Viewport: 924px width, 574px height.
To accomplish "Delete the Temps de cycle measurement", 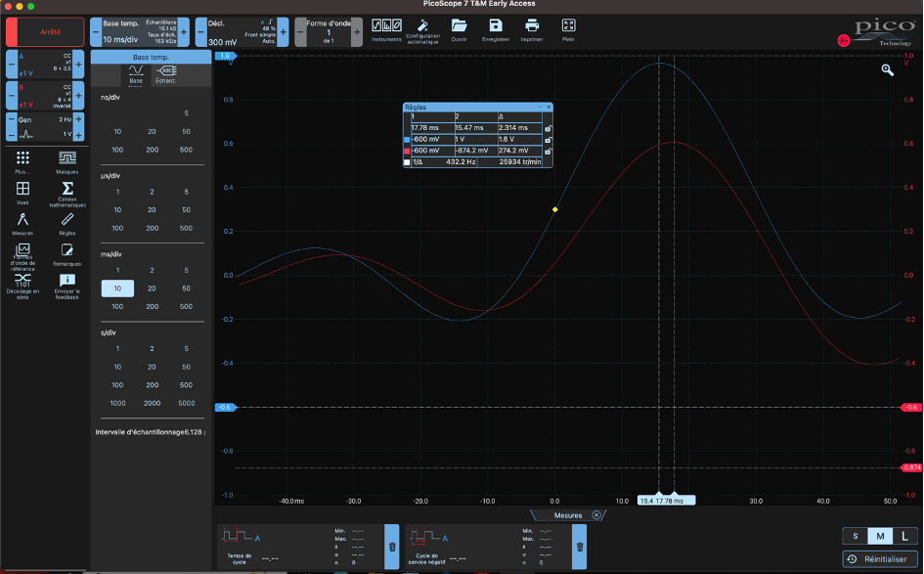I will pyautogui.click(x=392, y=547).
